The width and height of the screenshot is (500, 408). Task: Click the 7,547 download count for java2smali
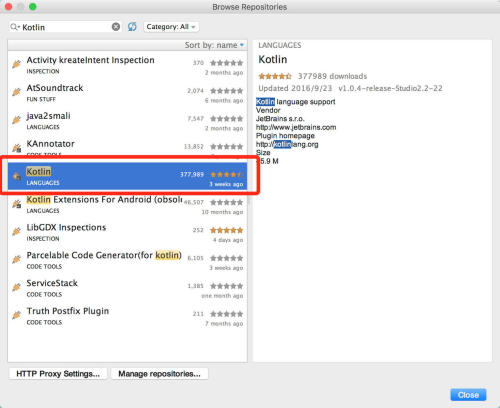click(195, 119)
